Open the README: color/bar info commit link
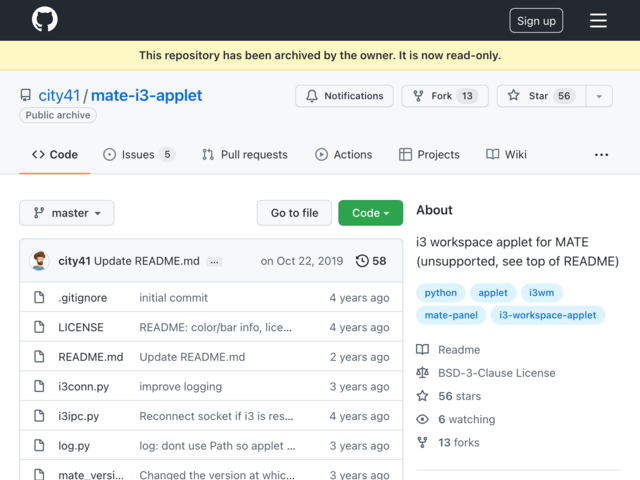Screen dimensions: 640x480 click(x=216, y=327)
